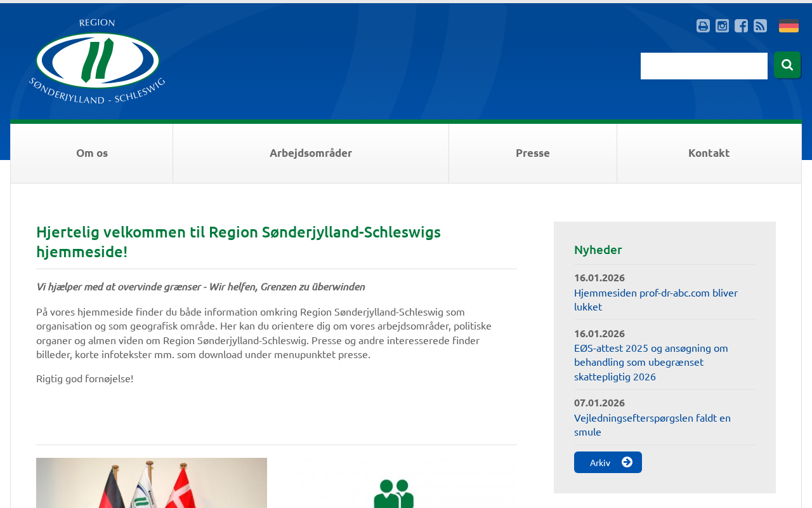Image resolution: width=812 pixels, height=508 pixels.
Task: Click the 'Rigtig god fornøjelse!' text
Action: click(x=85, y=378)
